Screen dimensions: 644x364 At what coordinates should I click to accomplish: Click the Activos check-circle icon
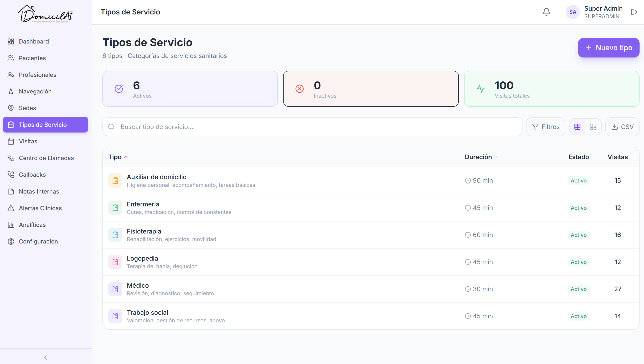click(119, 89)
